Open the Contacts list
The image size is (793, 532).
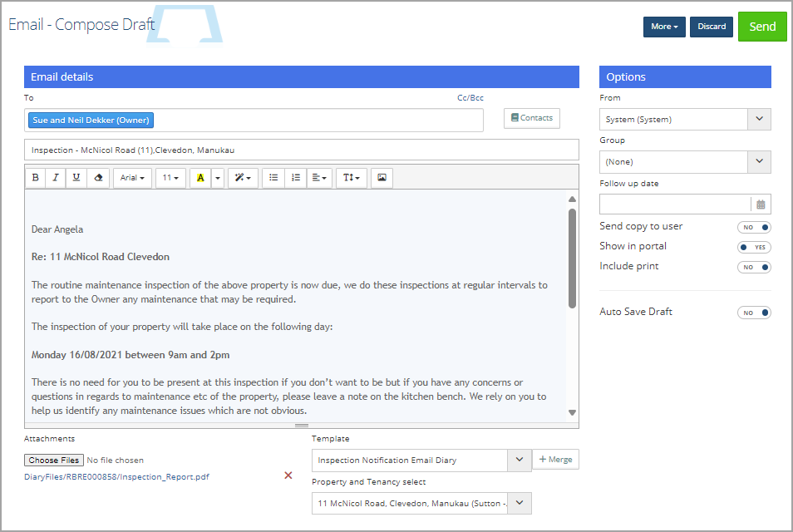531,118
